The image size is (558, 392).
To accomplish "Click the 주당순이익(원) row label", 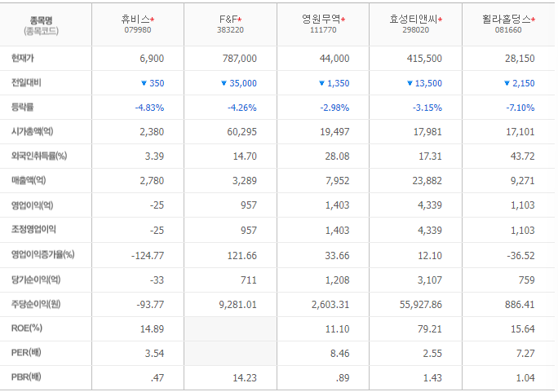I will pyautogui.click(x=36, y=304).
